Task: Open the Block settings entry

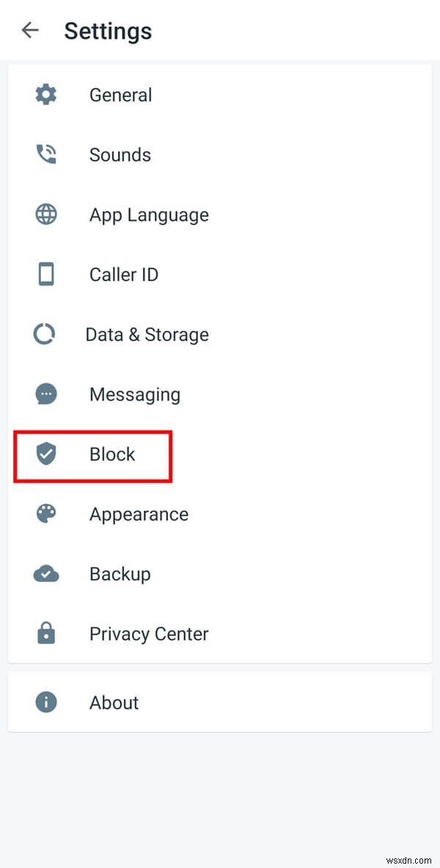Action: (x=111, y=454)
